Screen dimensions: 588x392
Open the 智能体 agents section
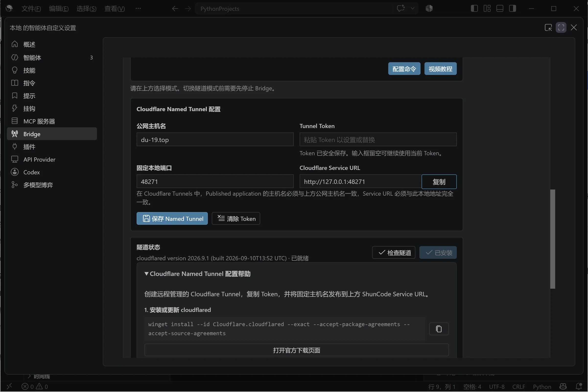[x=52, y=58]
